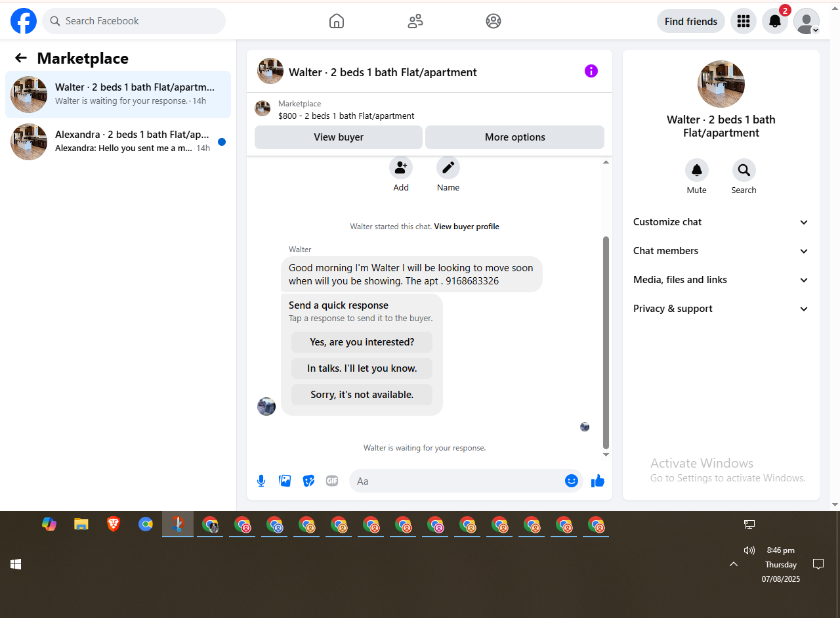Click the Marketplace listing thumbnail above View buyer
This screenshot has height=618, width=840.
pos(262,108)
